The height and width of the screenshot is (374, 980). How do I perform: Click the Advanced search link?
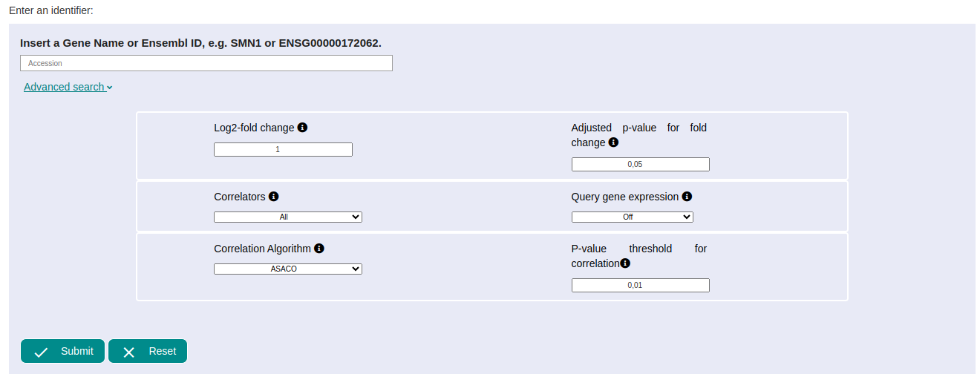[64, 87]
